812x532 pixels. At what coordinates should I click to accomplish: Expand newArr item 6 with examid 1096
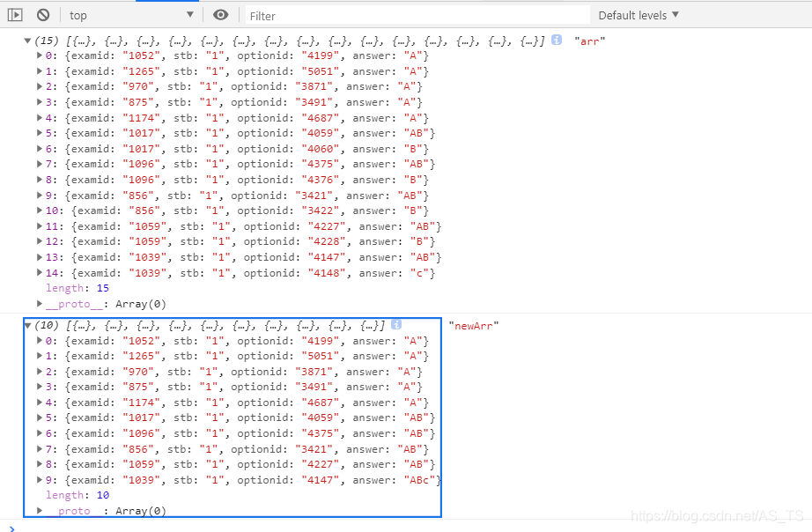40,433
